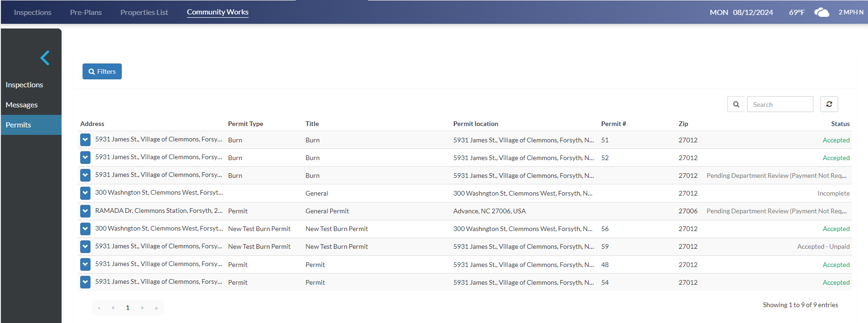868x323 pixels.
Task: Switch to the Properties List tab
Action: pyautogui.click(x=144, y=13)
